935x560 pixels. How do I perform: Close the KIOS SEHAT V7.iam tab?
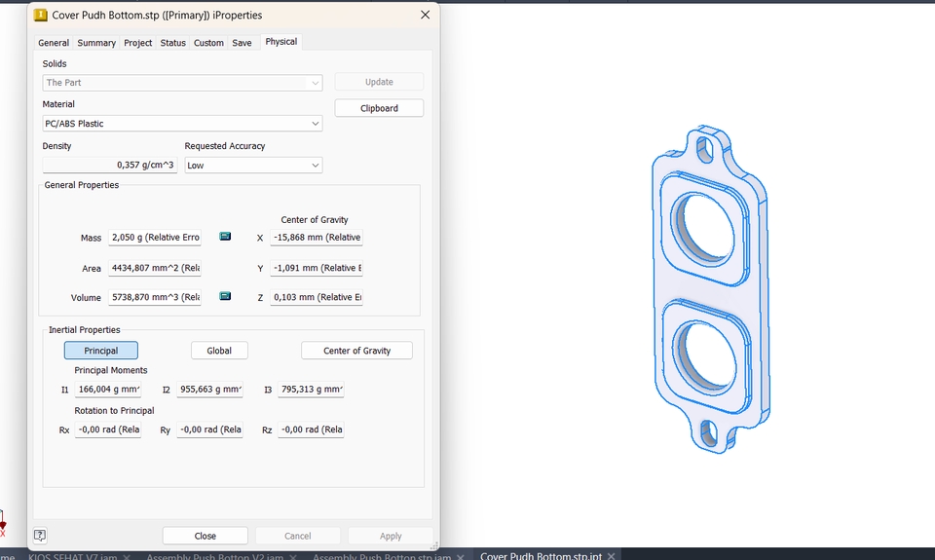[127, 556]
